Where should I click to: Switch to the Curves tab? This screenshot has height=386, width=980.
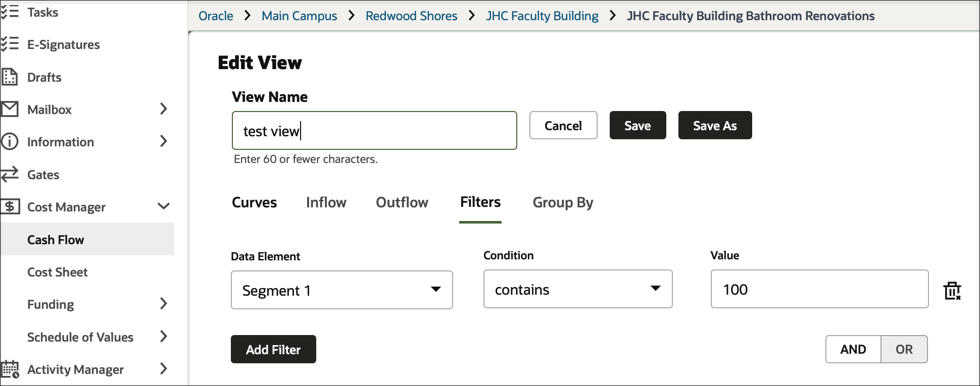[255, 202]
